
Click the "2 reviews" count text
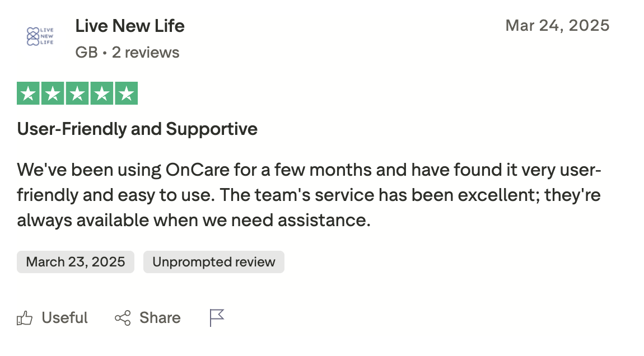tap(146, 53)
